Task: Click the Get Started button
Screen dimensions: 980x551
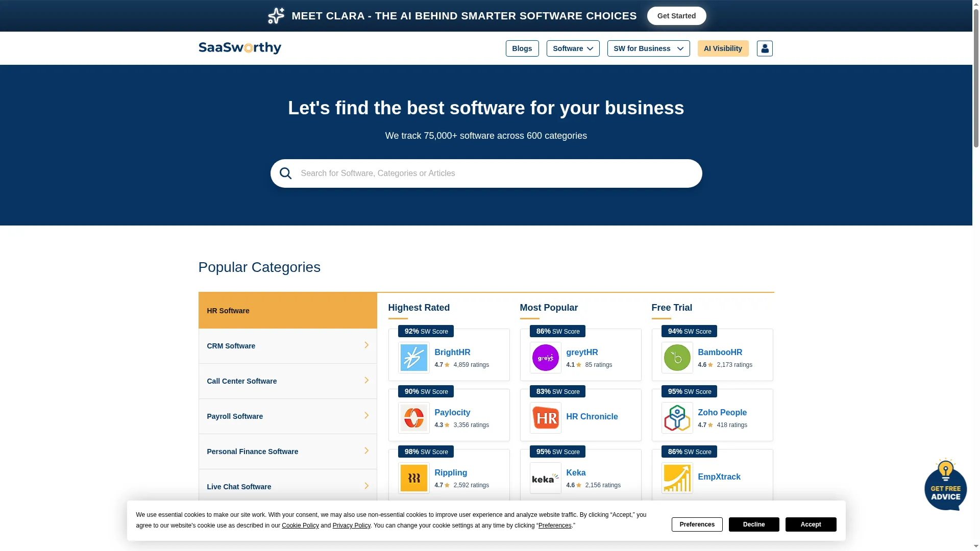Action: pos(677,16)
